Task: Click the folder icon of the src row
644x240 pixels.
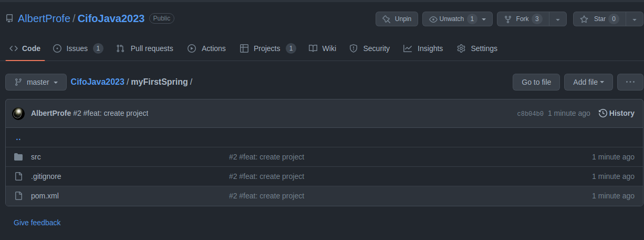Action: pyautogui.click(x=18, y=157)
